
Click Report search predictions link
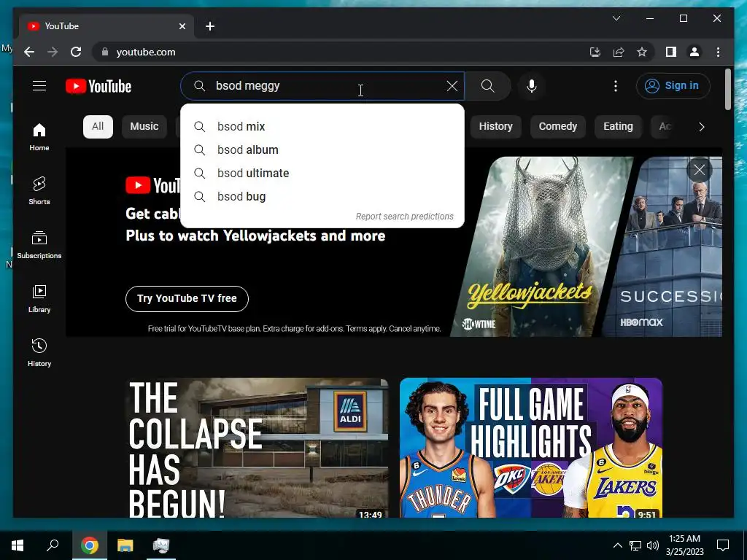[404, 216]
